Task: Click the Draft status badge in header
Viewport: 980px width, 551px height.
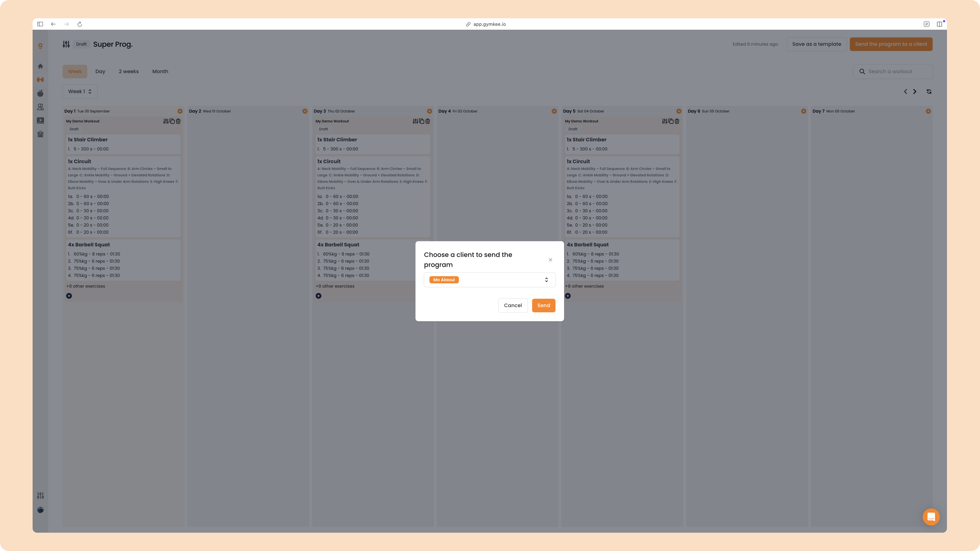Action: point(81,44)
